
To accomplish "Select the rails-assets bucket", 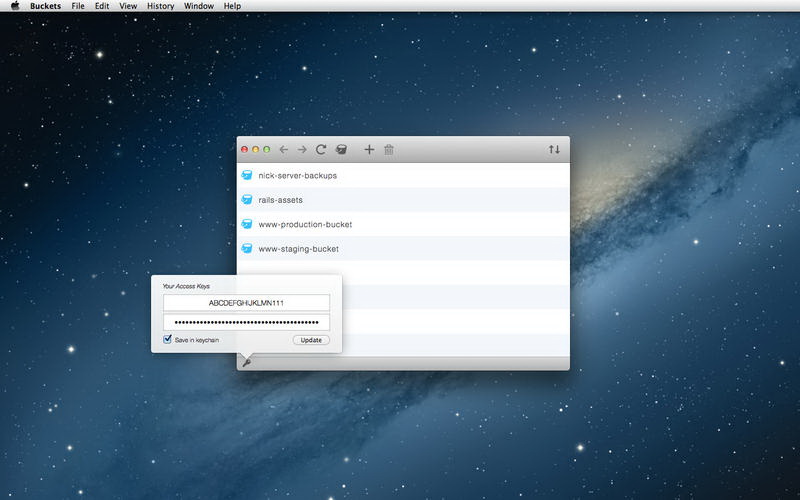I will tap(280, 200).
